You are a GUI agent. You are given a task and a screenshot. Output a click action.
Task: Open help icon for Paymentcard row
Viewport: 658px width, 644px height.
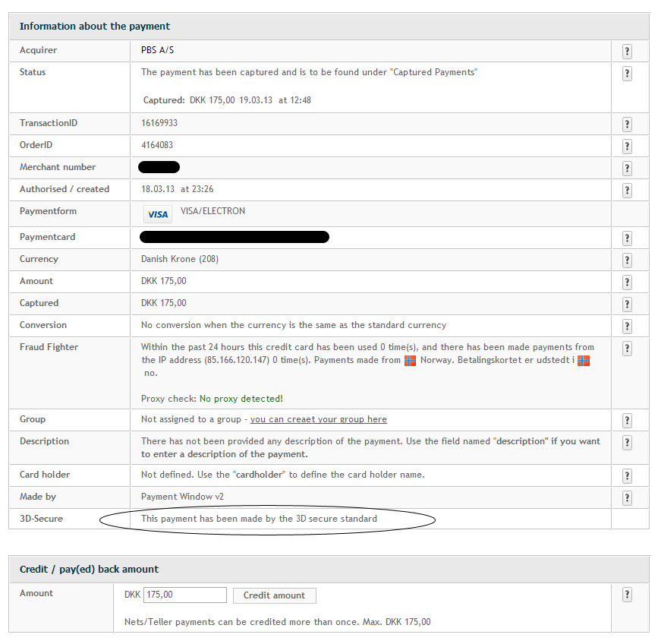(627, 238)
